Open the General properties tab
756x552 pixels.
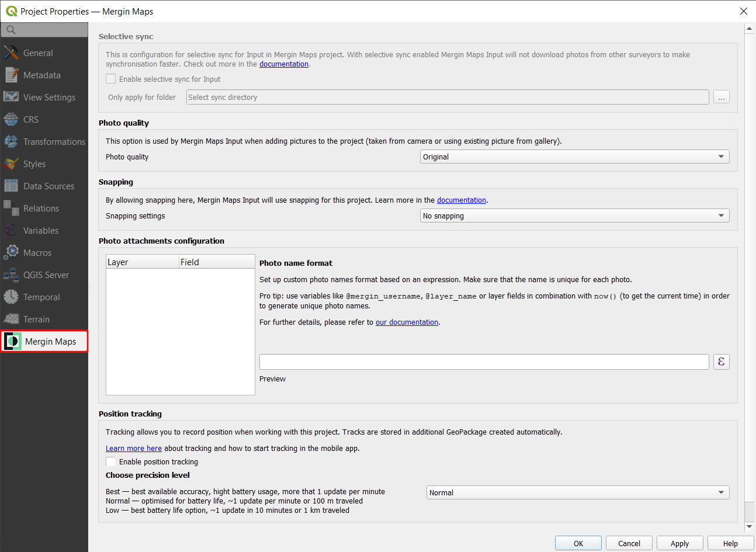coord(44,53)
